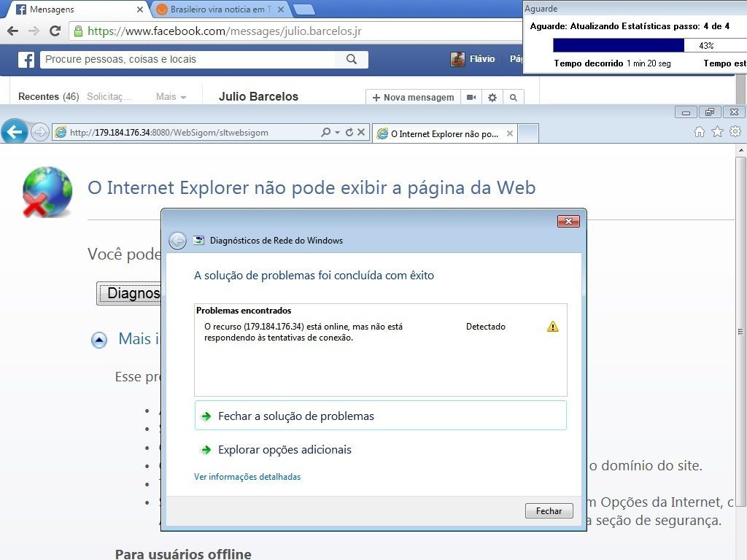Open a new IE tab

click(528, 133)
